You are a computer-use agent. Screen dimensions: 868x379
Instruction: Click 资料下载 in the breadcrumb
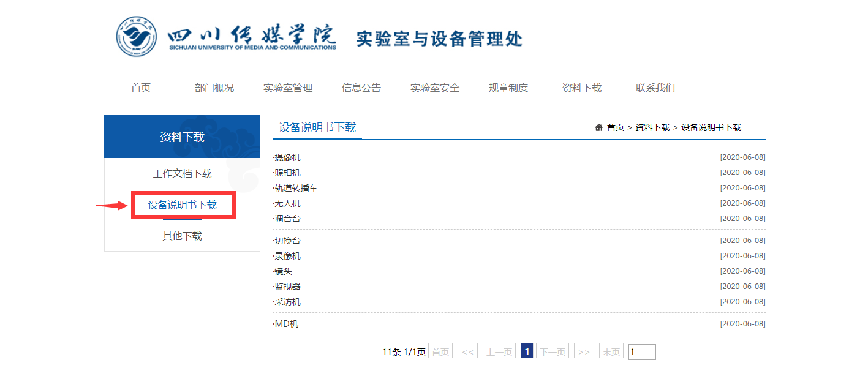[x=652, y=127]
